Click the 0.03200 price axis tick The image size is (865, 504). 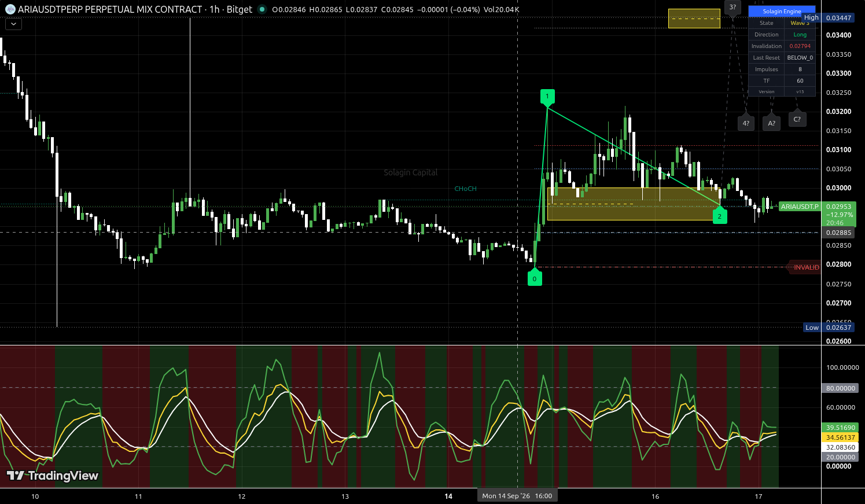(838, 112)
